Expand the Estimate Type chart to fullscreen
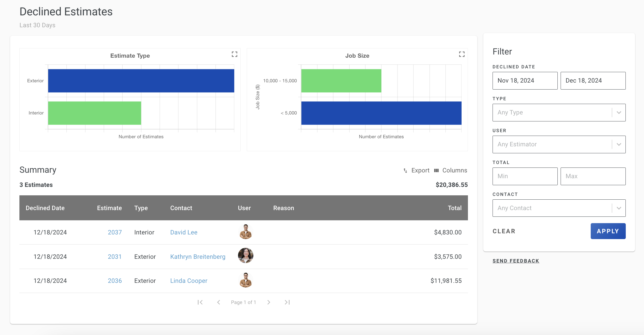The height and width of the screenshot is (335, 644). coord(235,54)
